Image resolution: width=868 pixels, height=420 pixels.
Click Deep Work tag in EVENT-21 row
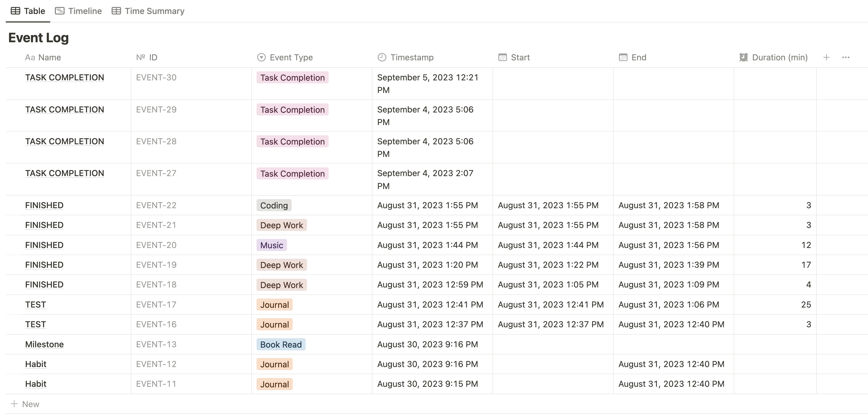282,225
